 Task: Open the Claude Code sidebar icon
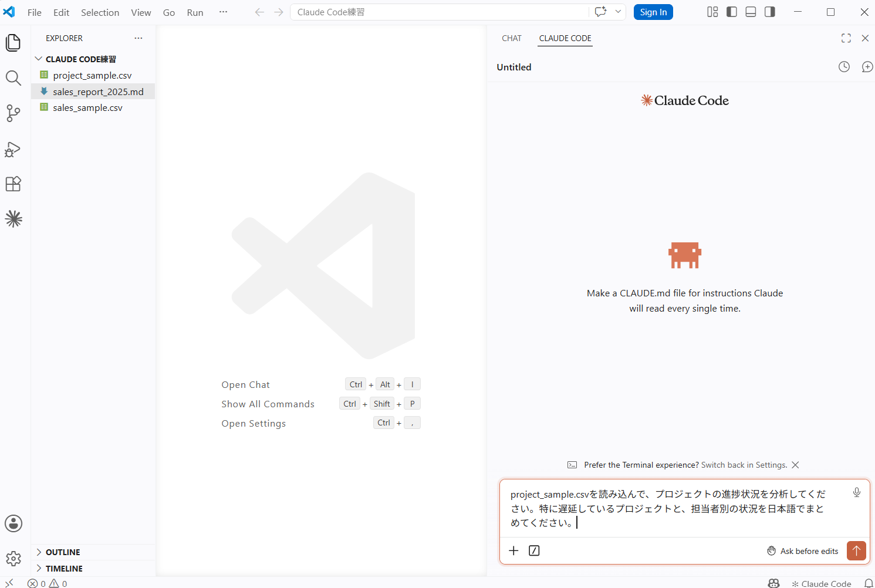tap(13, 219)
